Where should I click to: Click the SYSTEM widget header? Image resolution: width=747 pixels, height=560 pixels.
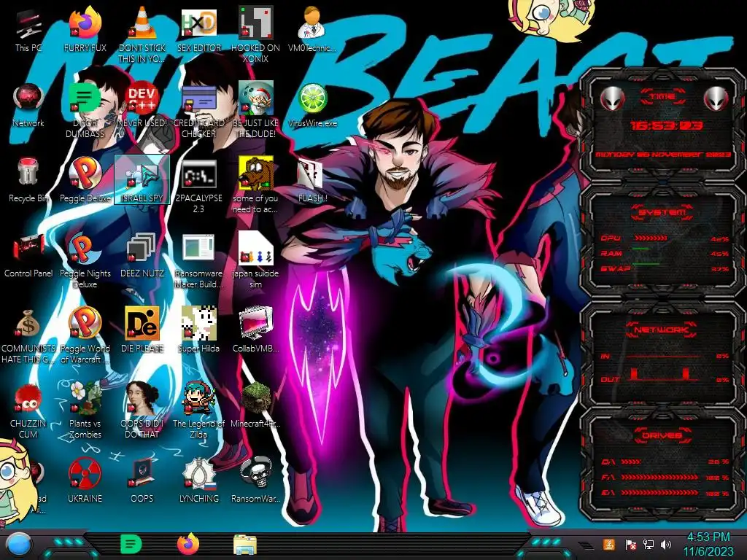click(x=662, y=212)
